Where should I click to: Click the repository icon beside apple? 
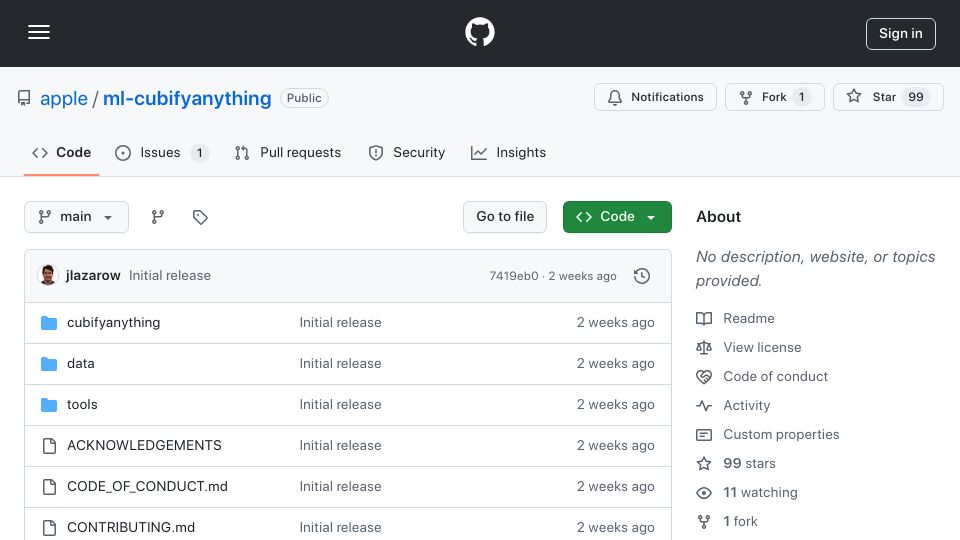pyautogui.click(x=24, y=98)
